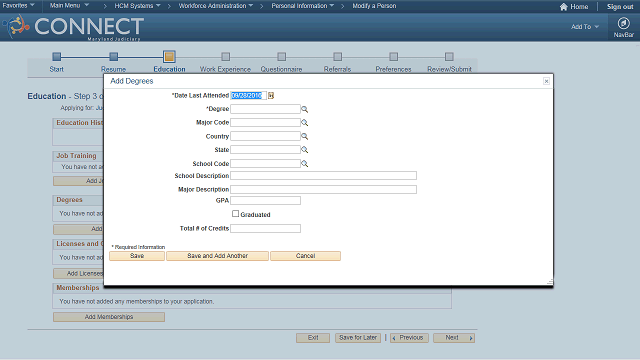Focus the Major Code input field

265,122
